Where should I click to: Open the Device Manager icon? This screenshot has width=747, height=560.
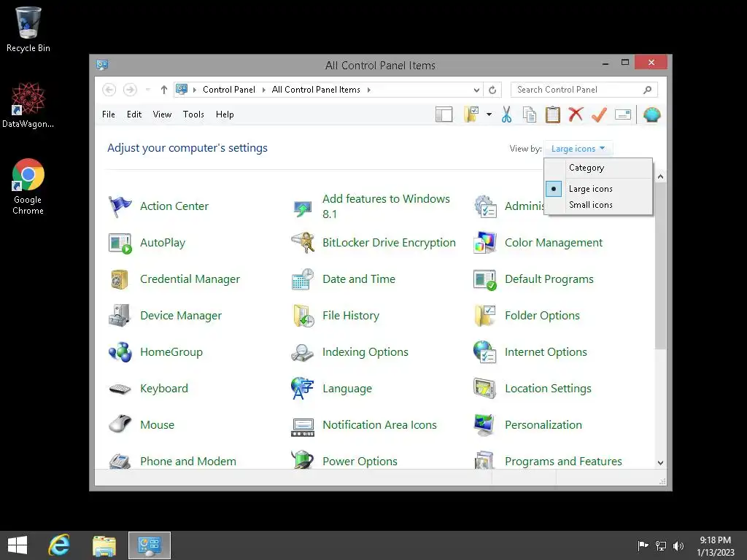pos(120,316)
